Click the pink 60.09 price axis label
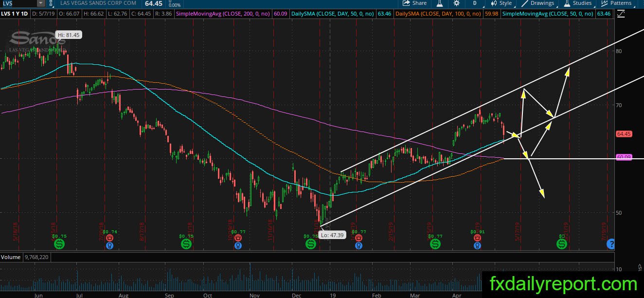 [x=624, y=157]
